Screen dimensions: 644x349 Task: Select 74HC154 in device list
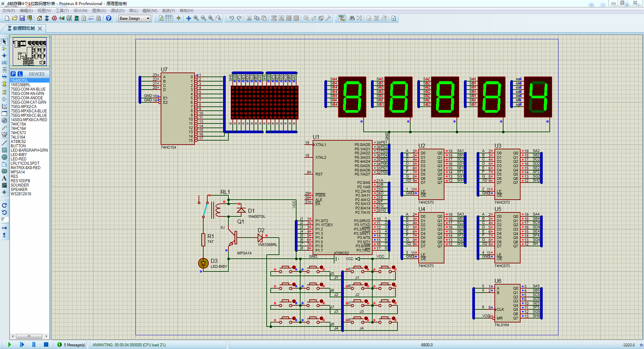pos(30,124)
